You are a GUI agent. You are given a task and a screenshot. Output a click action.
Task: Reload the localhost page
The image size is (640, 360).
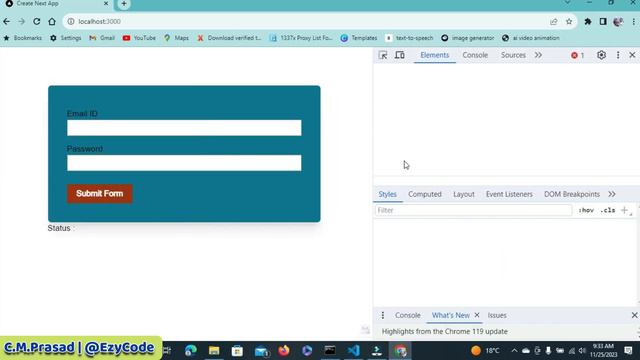[37, 22]
